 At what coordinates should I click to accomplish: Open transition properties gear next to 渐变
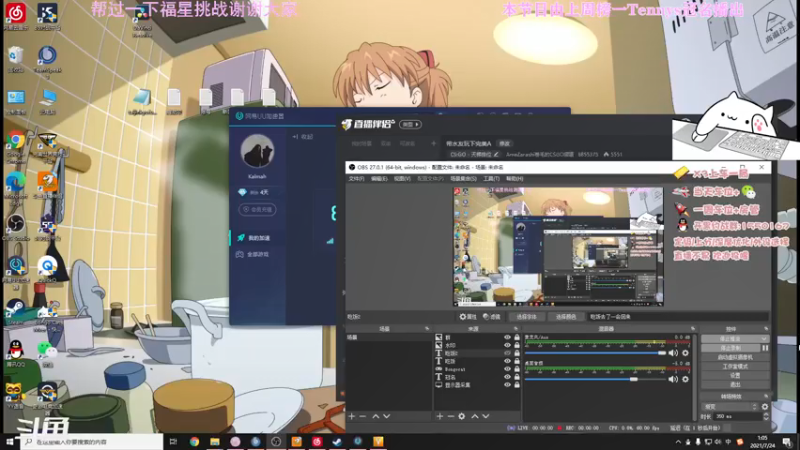[x=765, y=407]
